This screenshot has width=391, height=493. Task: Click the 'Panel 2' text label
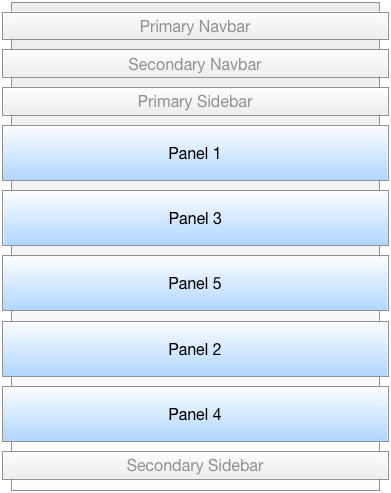point(195,350)
